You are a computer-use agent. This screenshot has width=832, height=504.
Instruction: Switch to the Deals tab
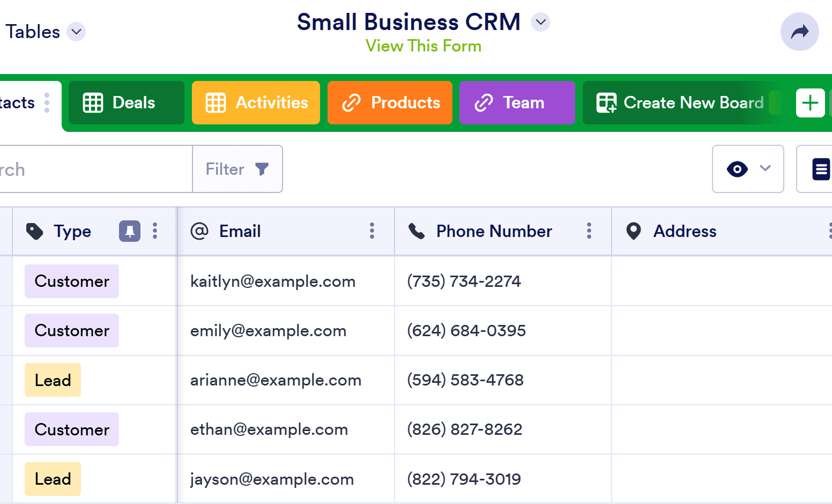click(127, 102)
